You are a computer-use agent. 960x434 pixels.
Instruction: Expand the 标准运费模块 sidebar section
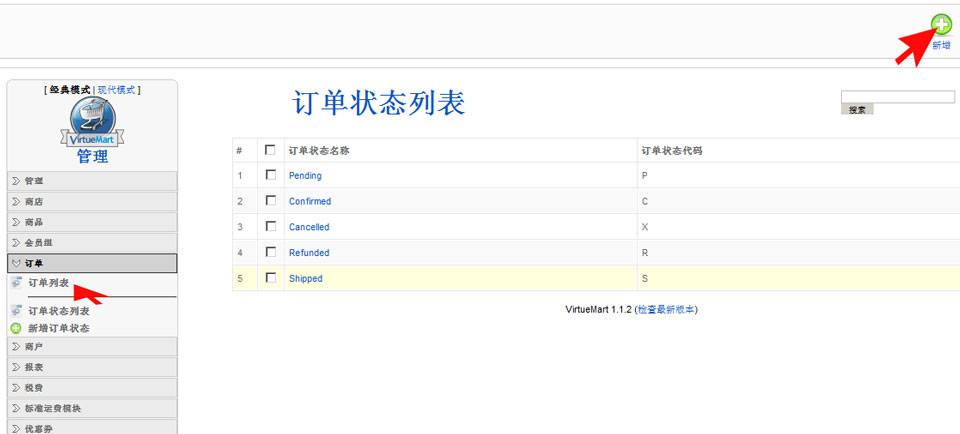92,408
